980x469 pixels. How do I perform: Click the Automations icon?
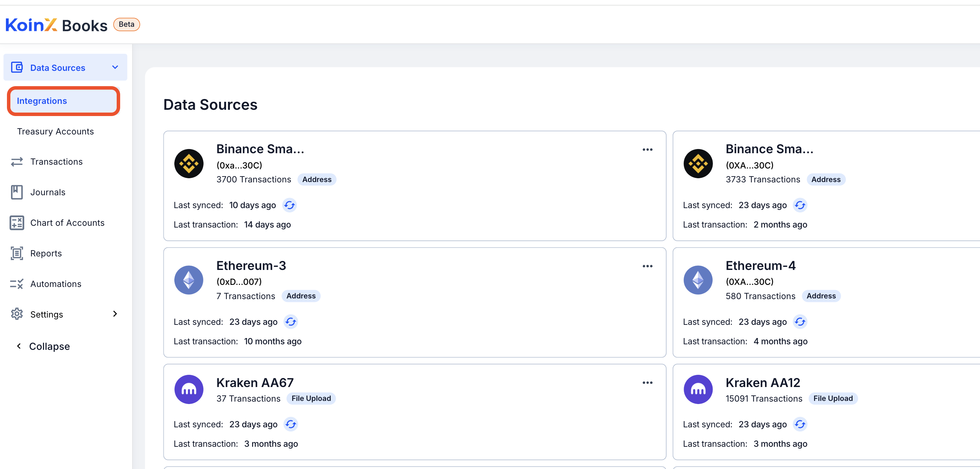coord(17,283)
